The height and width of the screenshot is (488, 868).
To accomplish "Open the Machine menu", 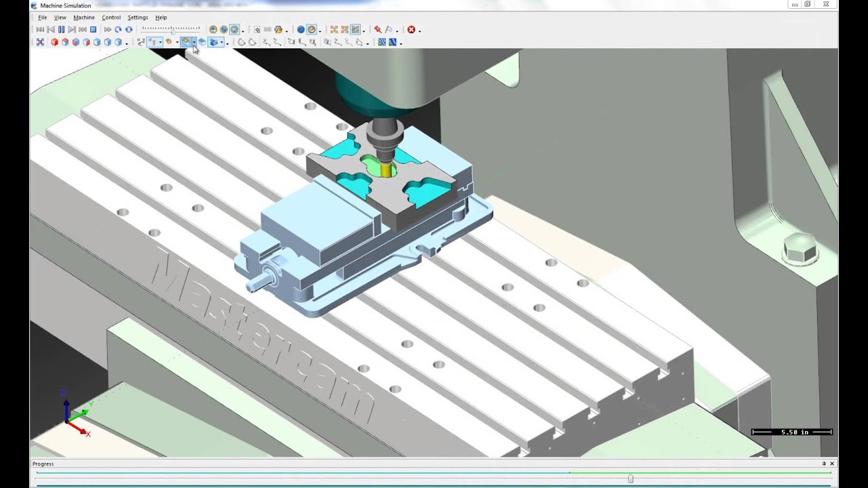I will point(84,18).
